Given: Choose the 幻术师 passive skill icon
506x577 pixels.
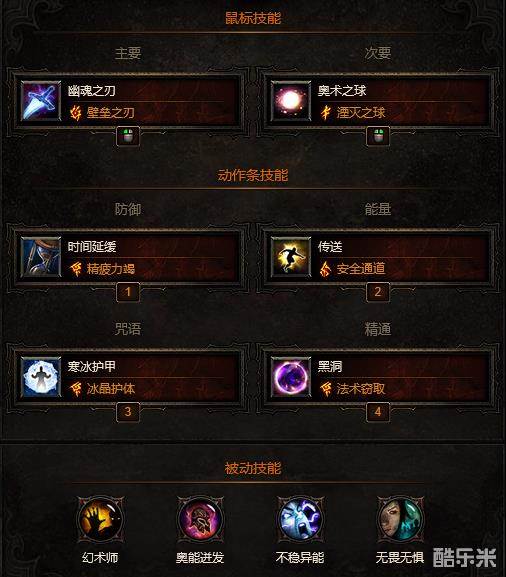Looking at the screenshot, I should (100, 519).
